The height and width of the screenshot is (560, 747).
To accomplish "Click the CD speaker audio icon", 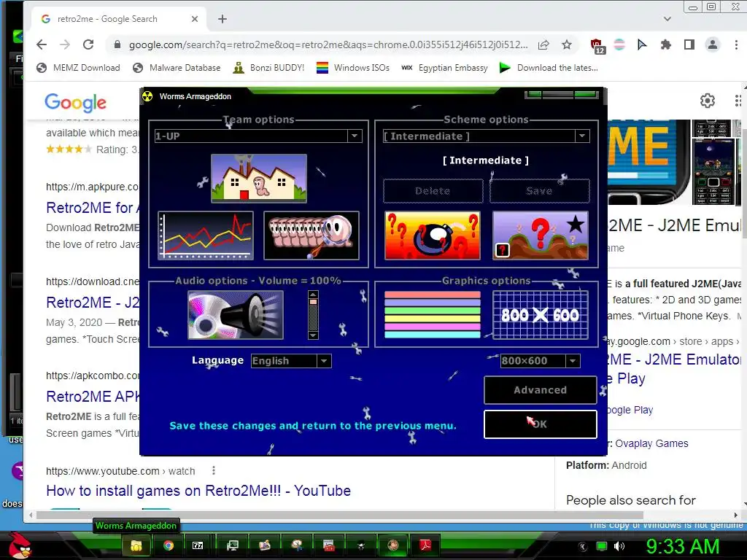I will click(x=236, y=315).
